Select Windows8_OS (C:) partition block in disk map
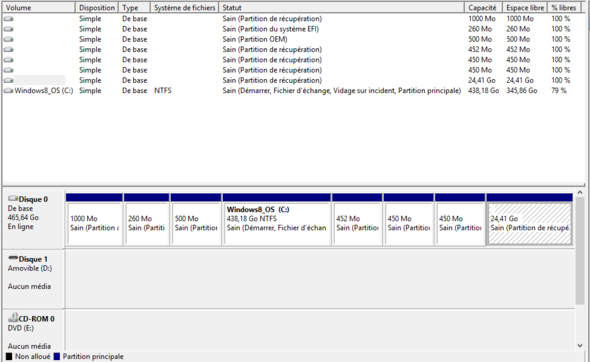Image resolution: width=590 pixels, height=362 pixels. point(277,220)
